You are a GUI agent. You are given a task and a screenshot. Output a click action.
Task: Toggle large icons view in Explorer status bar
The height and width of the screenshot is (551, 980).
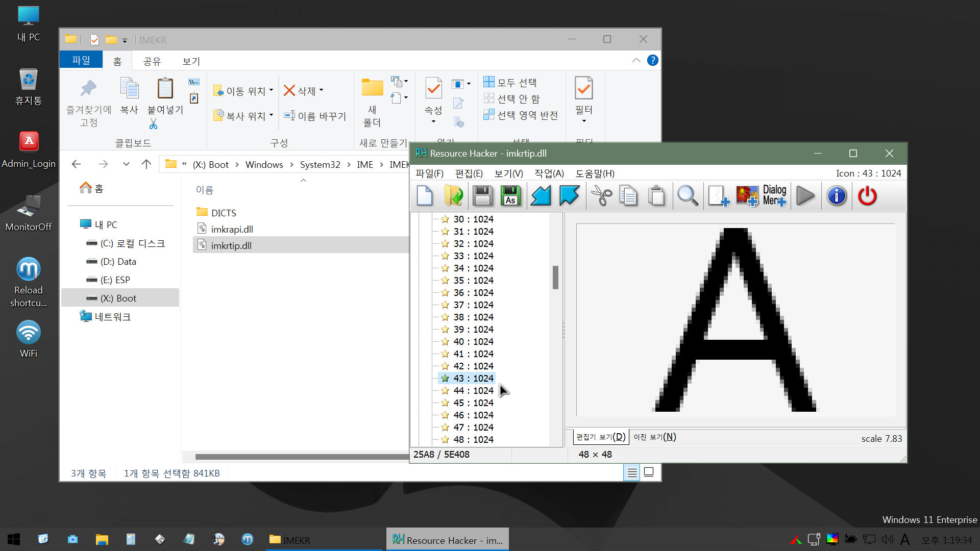(x=649, y=472)
